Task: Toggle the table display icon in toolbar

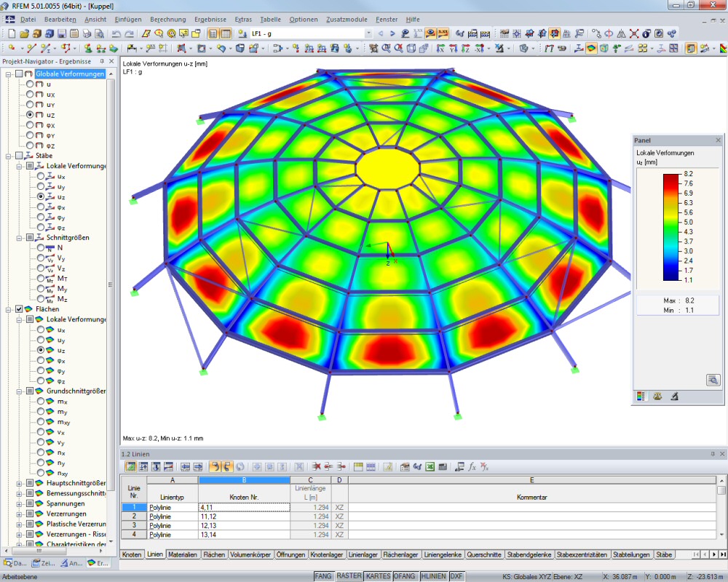Action: point(226,33)
